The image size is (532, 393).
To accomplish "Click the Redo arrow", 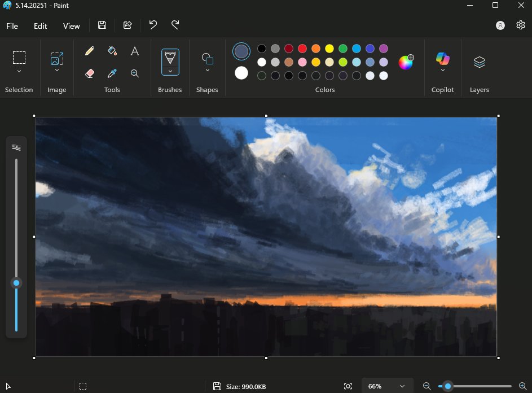I will [x=175, y=25].
